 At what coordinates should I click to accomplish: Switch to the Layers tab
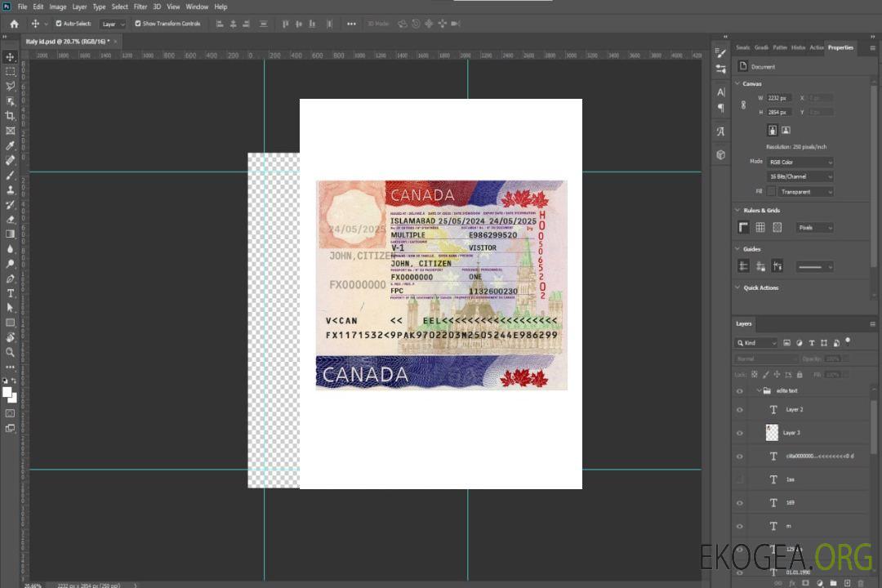click(744, 323)
